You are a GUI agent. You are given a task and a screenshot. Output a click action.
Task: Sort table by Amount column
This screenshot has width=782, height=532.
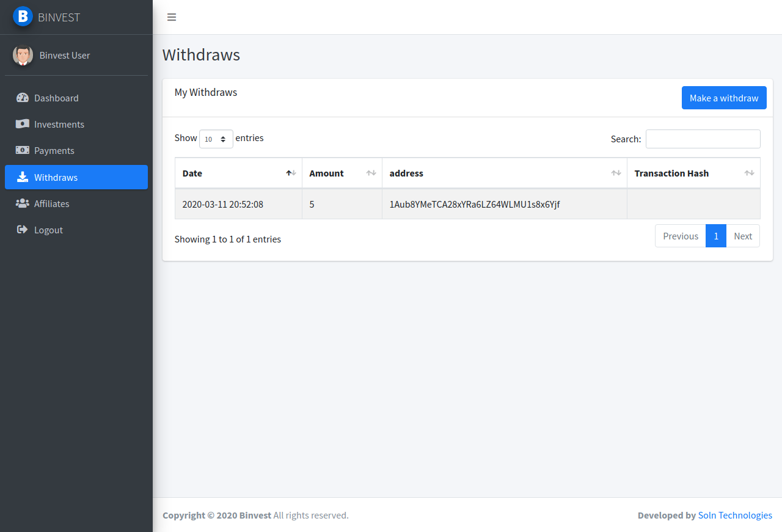point(342,173)
